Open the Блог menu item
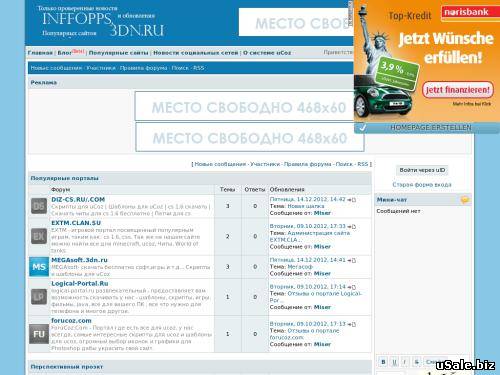The width and height of the screenshot is (500, 375). pos(65,53)
